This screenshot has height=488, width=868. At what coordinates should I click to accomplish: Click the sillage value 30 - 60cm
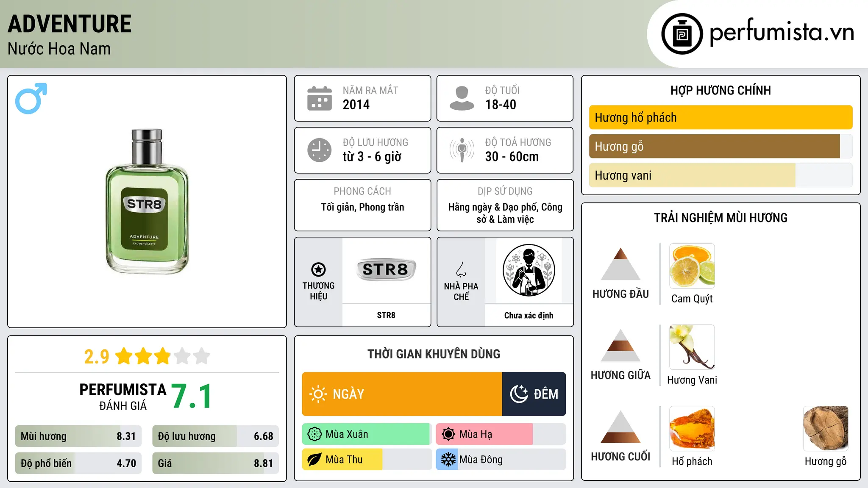coord(512,157)
